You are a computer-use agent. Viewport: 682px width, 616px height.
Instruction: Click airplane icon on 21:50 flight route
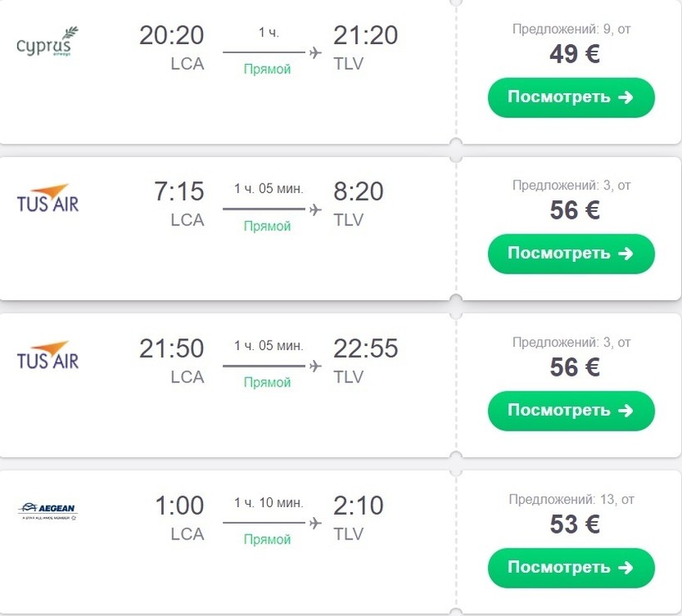(315, 366)
